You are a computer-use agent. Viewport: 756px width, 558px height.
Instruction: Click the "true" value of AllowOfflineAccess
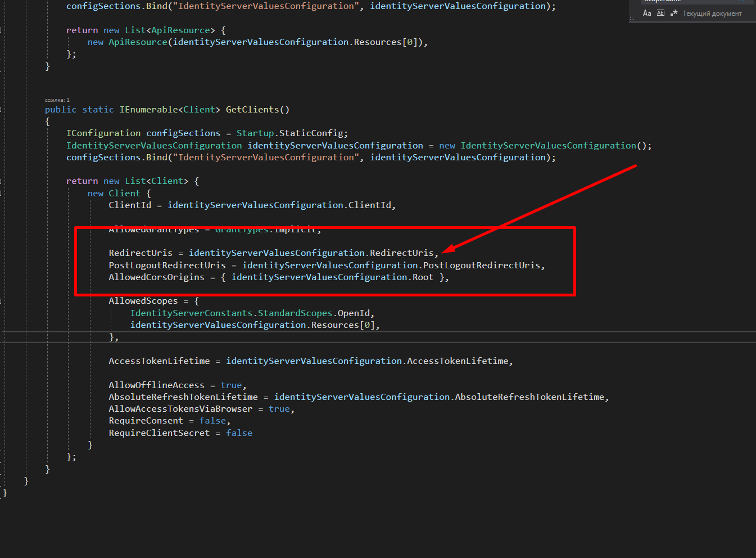[x=231, y=385]
